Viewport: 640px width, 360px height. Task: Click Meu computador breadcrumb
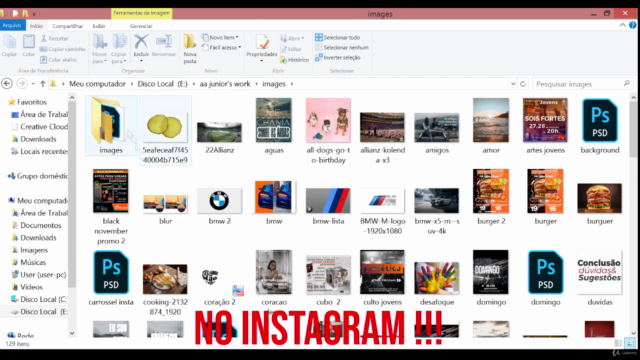coord(97,84)
